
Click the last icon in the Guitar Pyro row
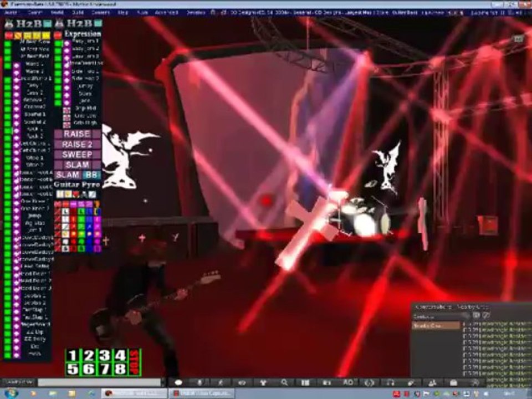click(93, 194)
